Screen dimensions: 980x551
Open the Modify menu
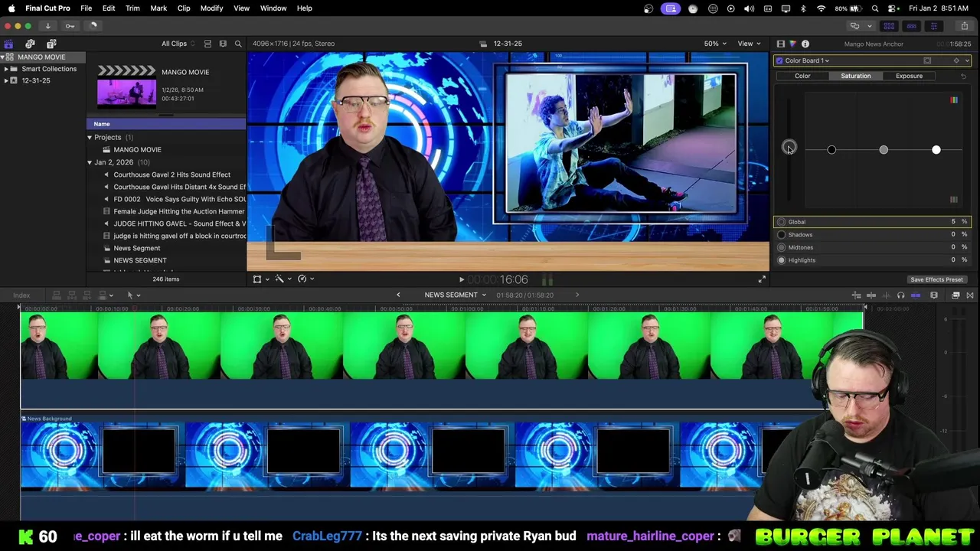click(211, 8)
